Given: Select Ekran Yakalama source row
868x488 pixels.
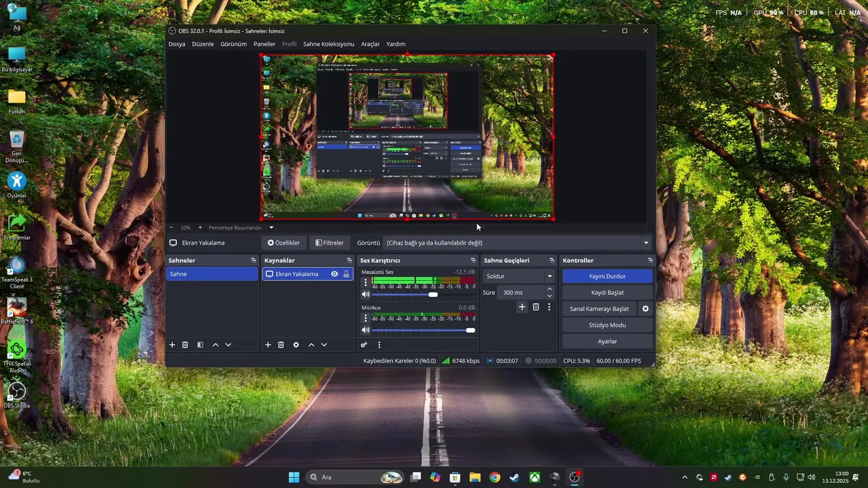Looking at the screenshot, I should pos(308,274).
